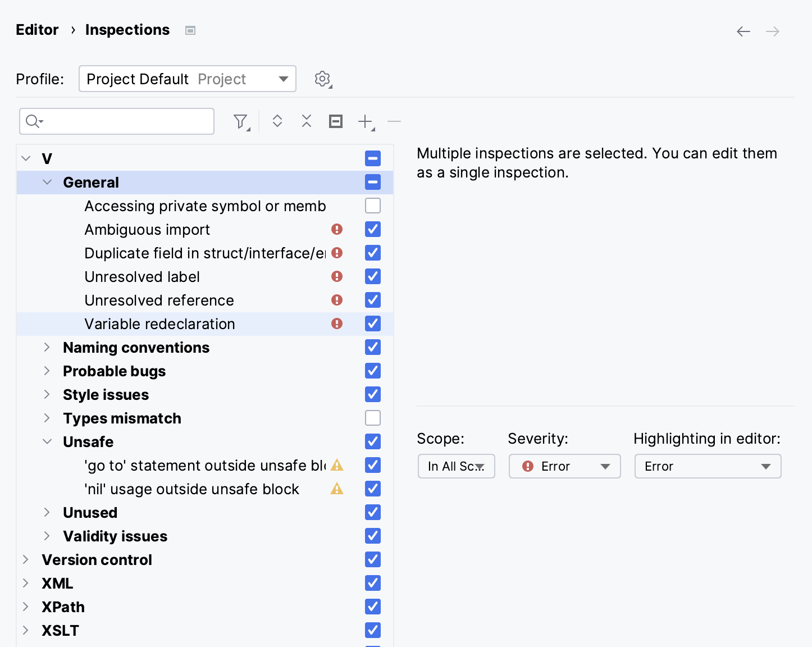Image resolution: width=812 pixels, height=647 pixels.
Task: Collapse the Unsafe inspection group
Action: pyautogui.click(x=47, y=441)
